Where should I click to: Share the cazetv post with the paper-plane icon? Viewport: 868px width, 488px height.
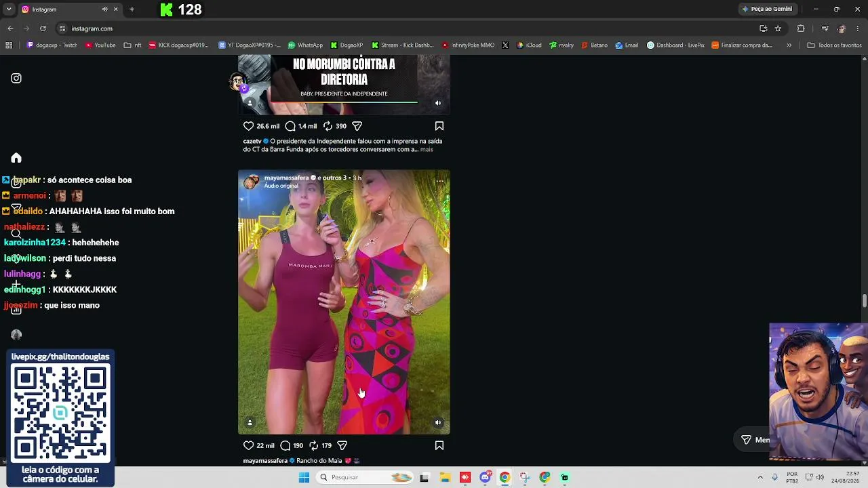click(357, 126)
